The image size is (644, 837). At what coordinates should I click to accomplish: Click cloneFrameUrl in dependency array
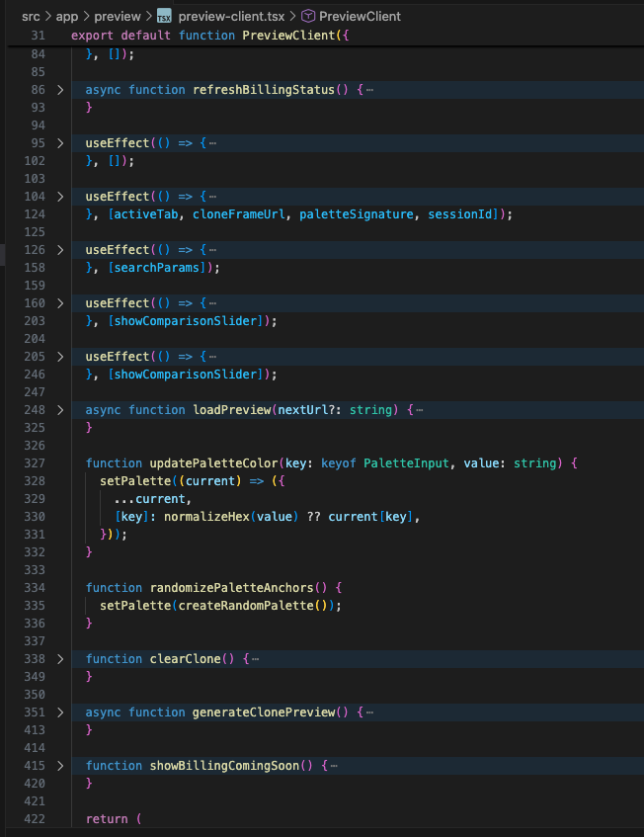[x=238, y=214]
